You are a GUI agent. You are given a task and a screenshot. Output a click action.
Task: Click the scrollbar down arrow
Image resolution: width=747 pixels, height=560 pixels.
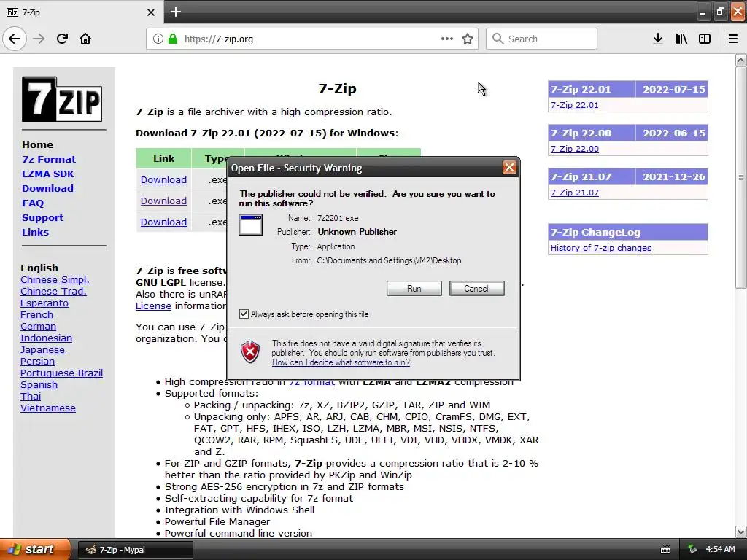(x=741, y=532)
